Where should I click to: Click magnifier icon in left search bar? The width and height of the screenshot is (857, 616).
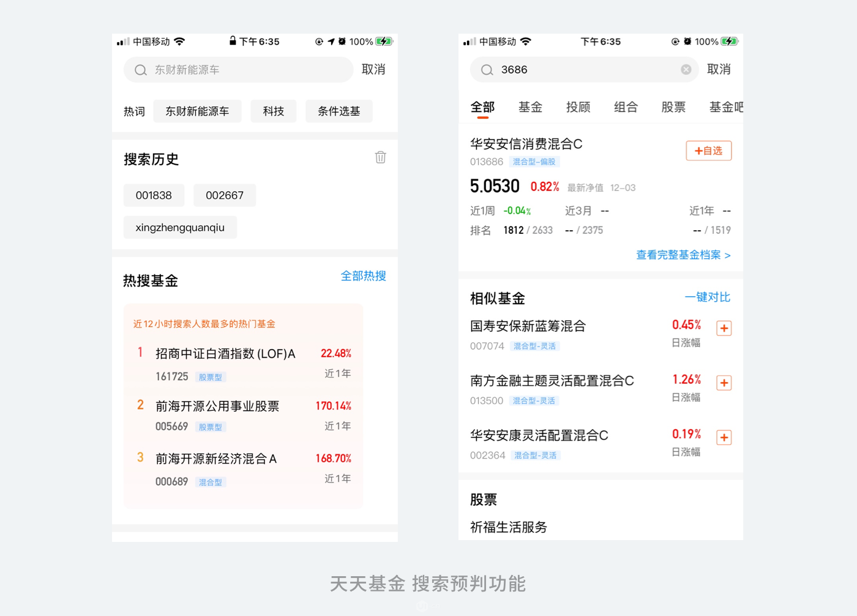tap(141, 70)
